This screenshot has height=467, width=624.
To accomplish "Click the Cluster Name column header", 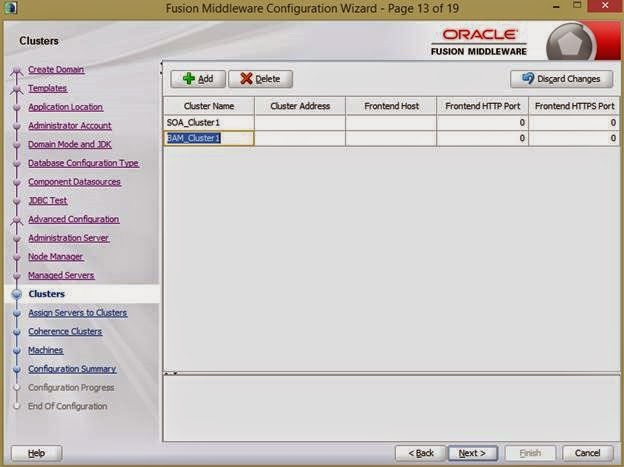I will 209,106.
